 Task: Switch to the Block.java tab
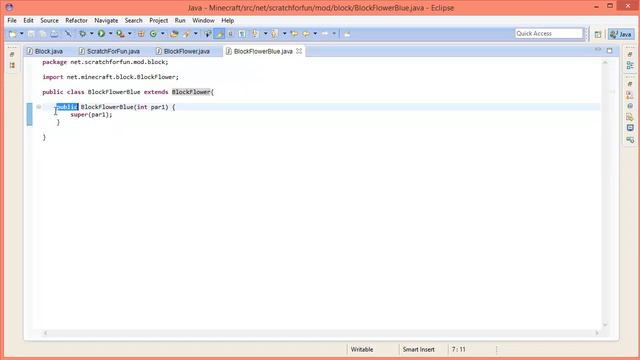click(x=45, y=51)
